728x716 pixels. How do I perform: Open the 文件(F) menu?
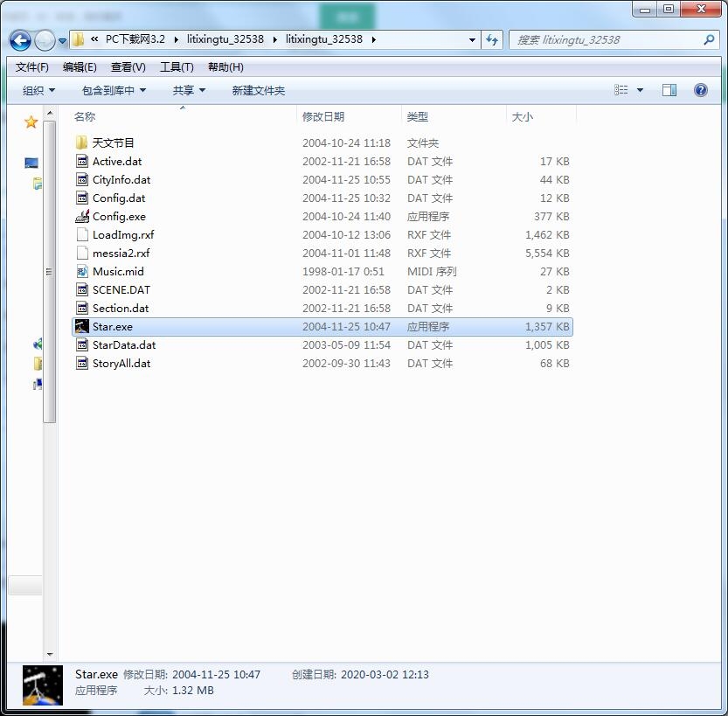point(32,67)
